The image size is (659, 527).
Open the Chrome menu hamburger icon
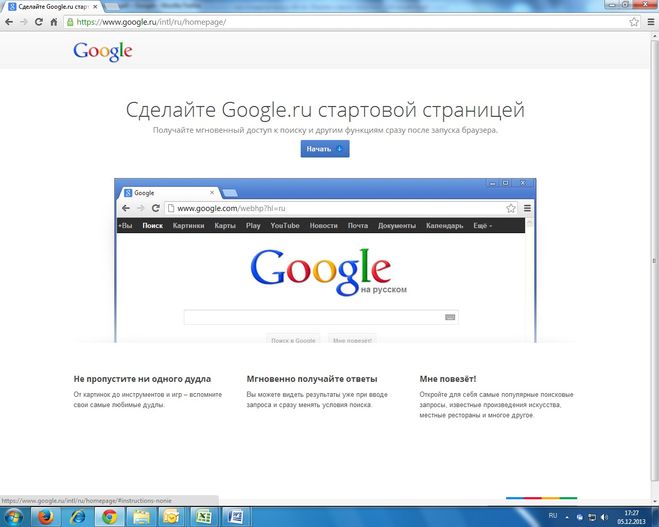click(x=651, y=22)
